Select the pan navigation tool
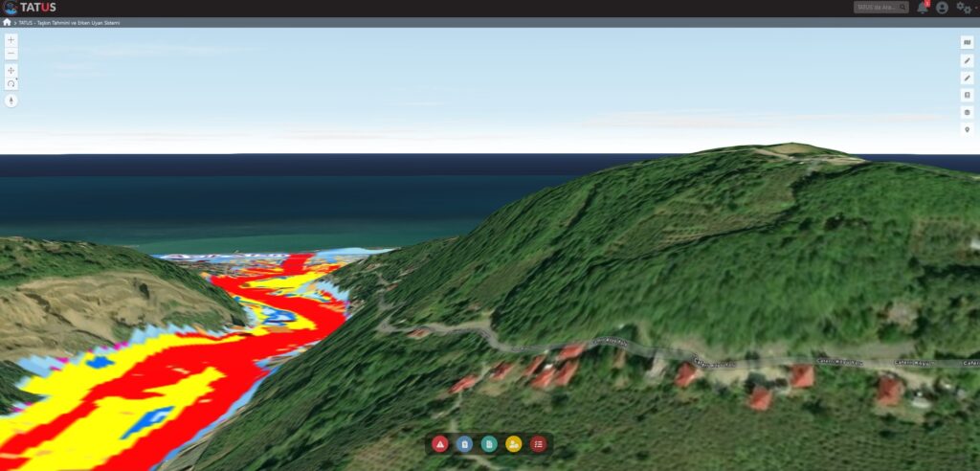 [x=11, y=70]
